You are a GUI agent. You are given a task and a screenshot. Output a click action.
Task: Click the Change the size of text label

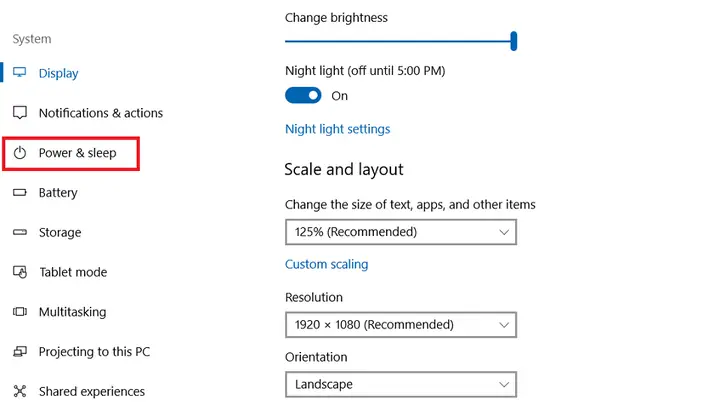pos(410,205)
